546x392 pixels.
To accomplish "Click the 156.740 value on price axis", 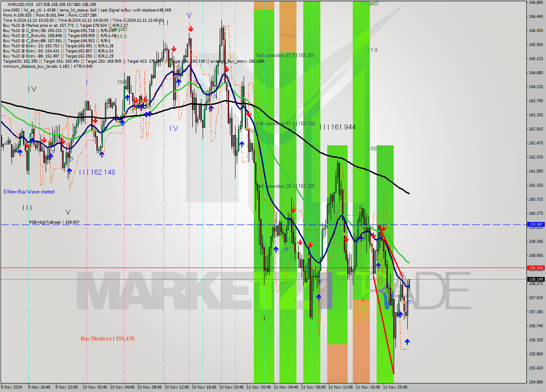I will (536, 326).
